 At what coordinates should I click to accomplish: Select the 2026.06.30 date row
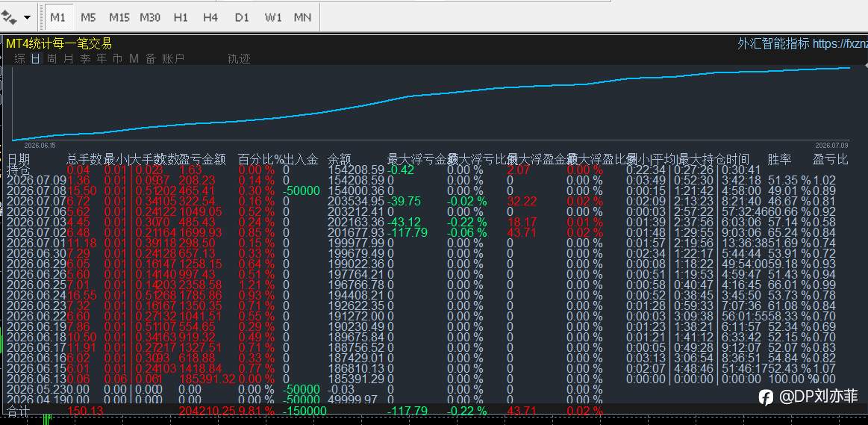point(37,253)
